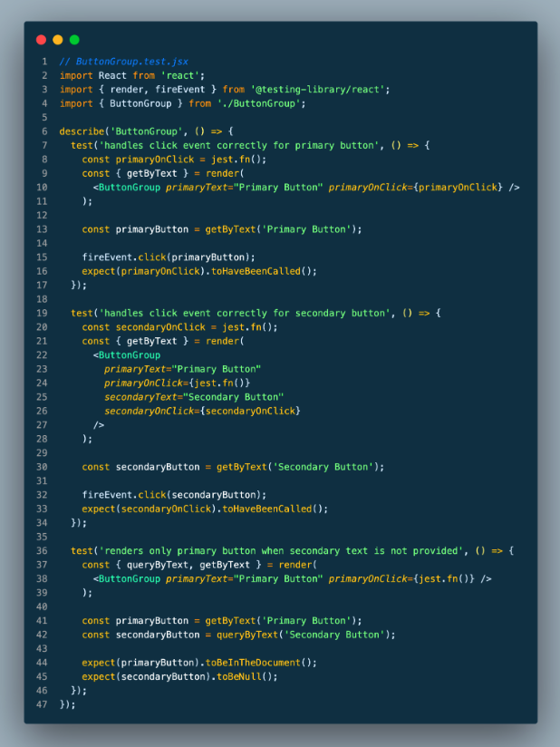The width and height of the screenshot is (560, 747).
Task: Click the comment '// ButtonGroup.test.jsx'
Action: click(x=124, y=62)
